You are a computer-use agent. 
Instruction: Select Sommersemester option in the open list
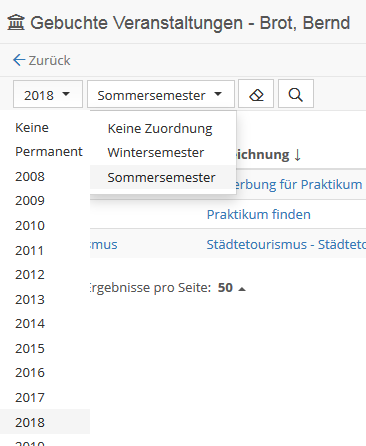163,177
